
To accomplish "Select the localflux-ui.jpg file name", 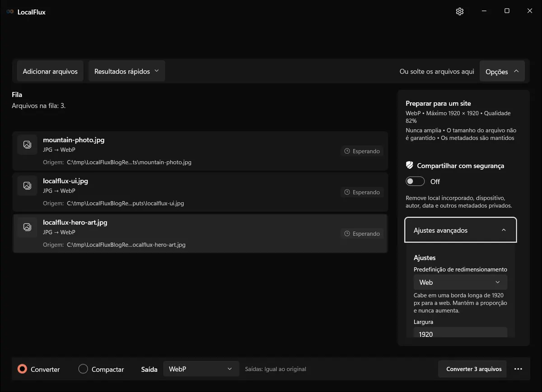I will (65, 181).
